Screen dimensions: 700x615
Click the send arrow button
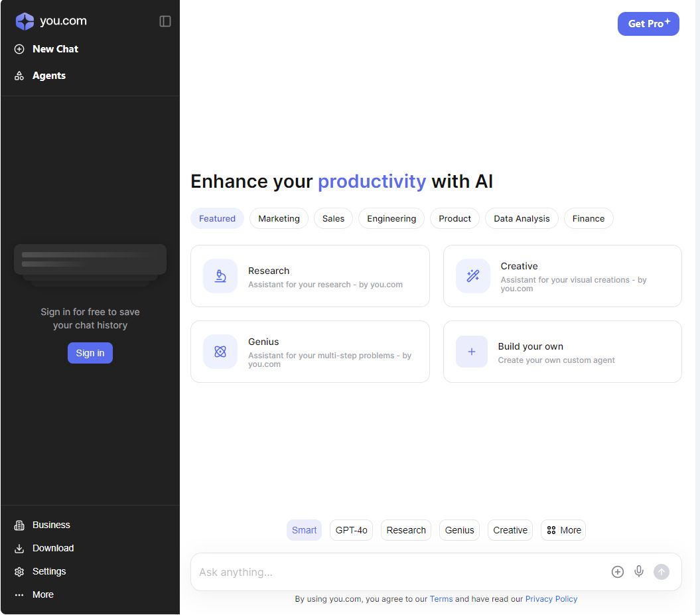click(x=661, y=572)
